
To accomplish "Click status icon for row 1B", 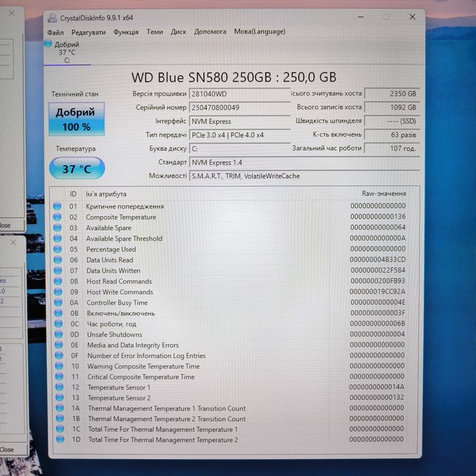I will [x=60, y=419].
